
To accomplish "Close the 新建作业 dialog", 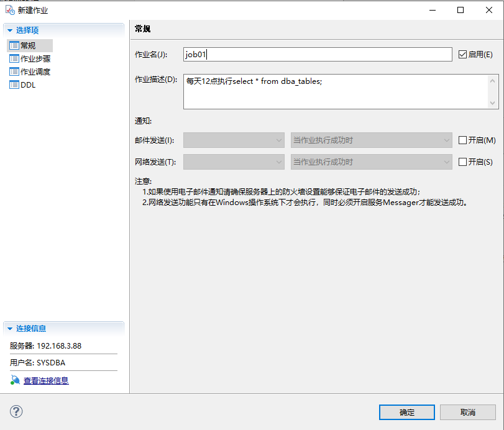I will 489,10.
